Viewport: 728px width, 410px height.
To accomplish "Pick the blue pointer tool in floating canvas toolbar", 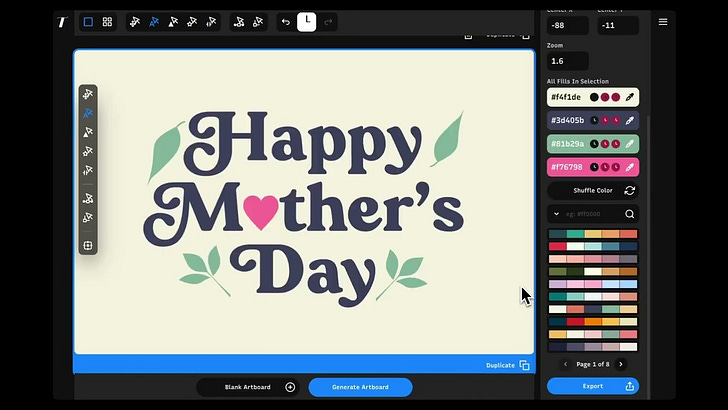I will pyautogui.click(x=88, y=113).
